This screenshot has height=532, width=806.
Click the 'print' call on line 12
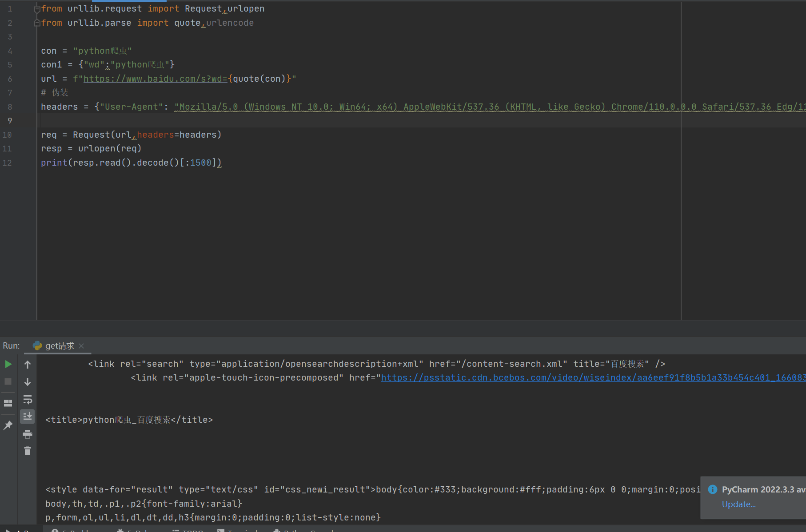[x=54, y=163]
